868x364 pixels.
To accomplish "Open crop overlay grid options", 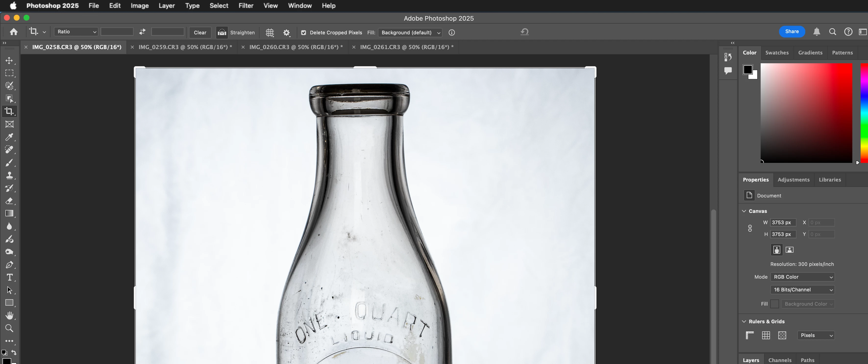I will [x=270, y=32].
